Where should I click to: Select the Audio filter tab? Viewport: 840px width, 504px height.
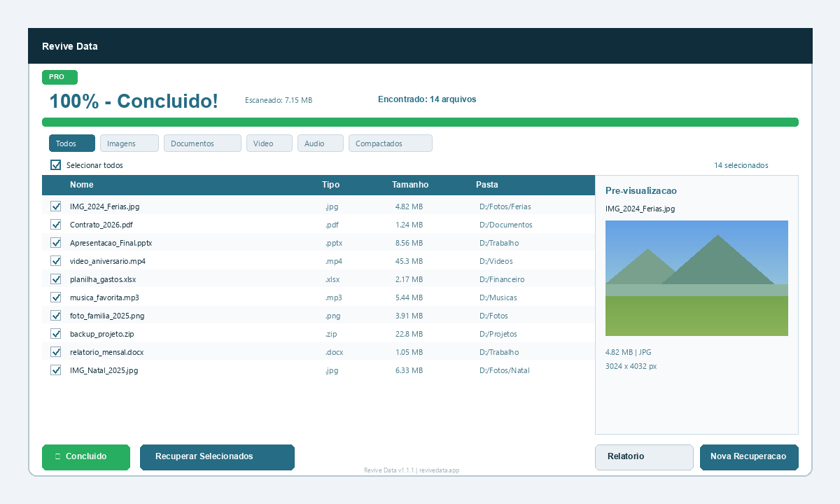[320, 143]
